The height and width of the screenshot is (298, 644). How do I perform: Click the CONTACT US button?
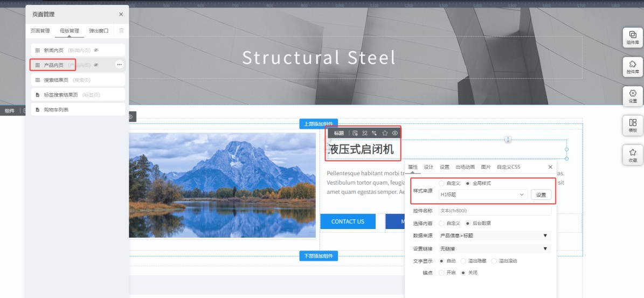[x=348, y=221]
